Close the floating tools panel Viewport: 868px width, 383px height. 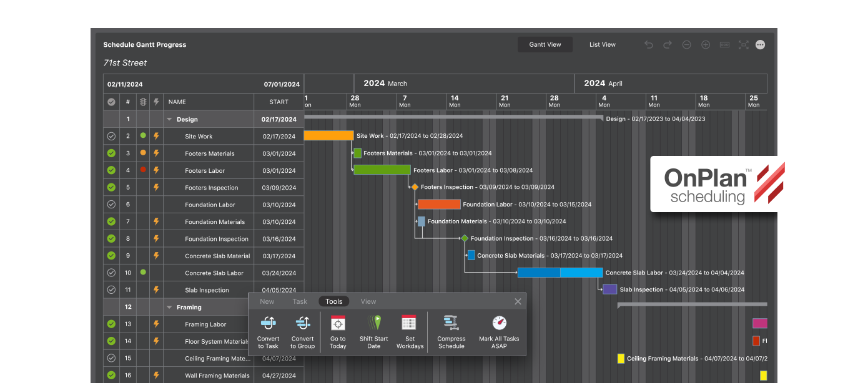pos(518,302)
